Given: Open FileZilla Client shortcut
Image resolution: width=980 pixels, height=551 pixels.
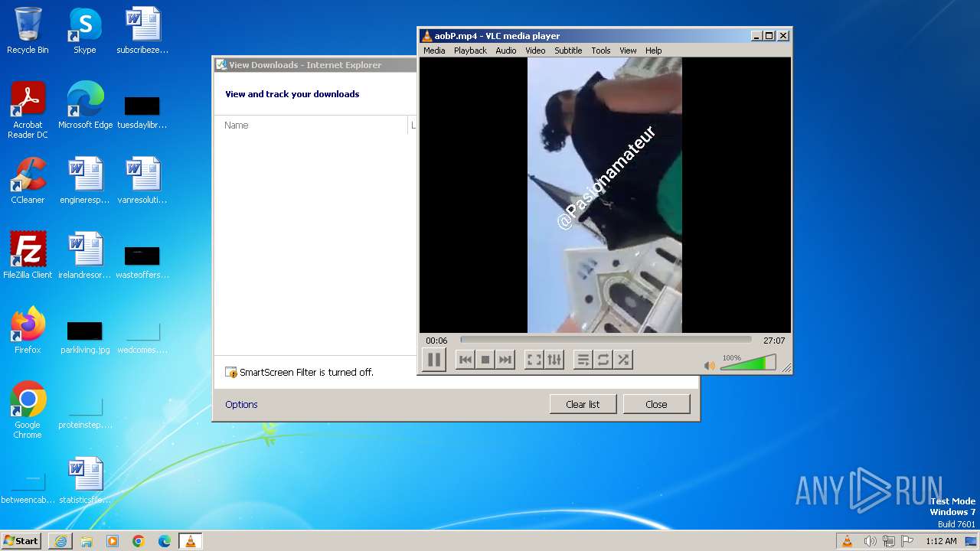Looking at the screenshot, I should coord(28,256).
